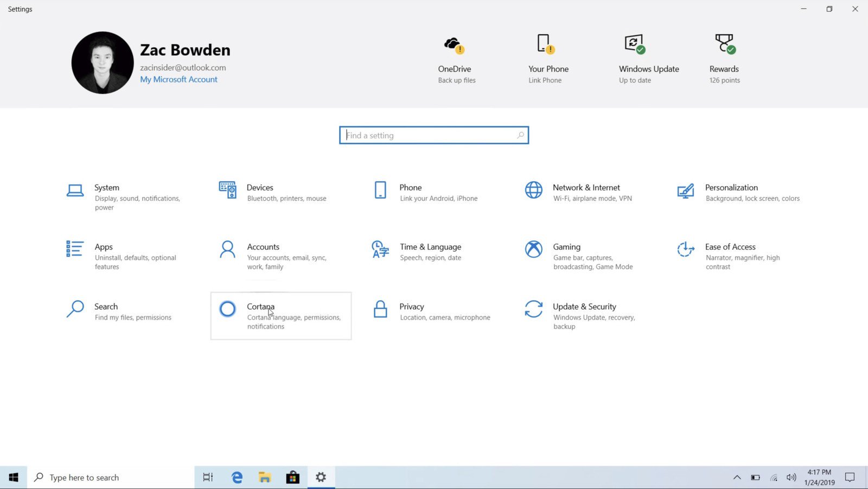Expand hidden system tray icons
The width and height of the screenshot is (868, 489).
[737, 477]
